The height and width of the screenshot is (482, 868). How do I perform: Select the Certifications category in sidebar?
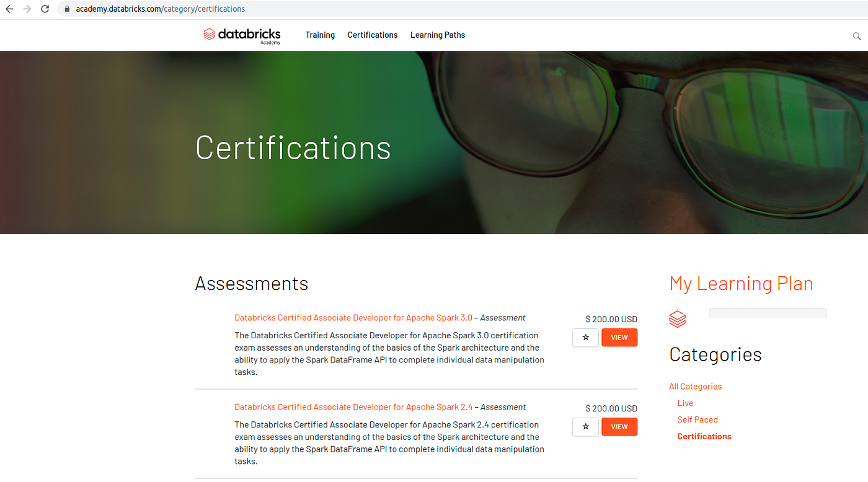pos(704,437)
